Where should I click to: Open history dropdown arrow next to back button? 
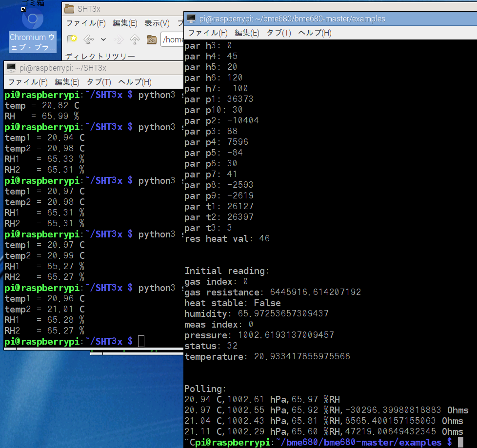[x=103, y=39]
